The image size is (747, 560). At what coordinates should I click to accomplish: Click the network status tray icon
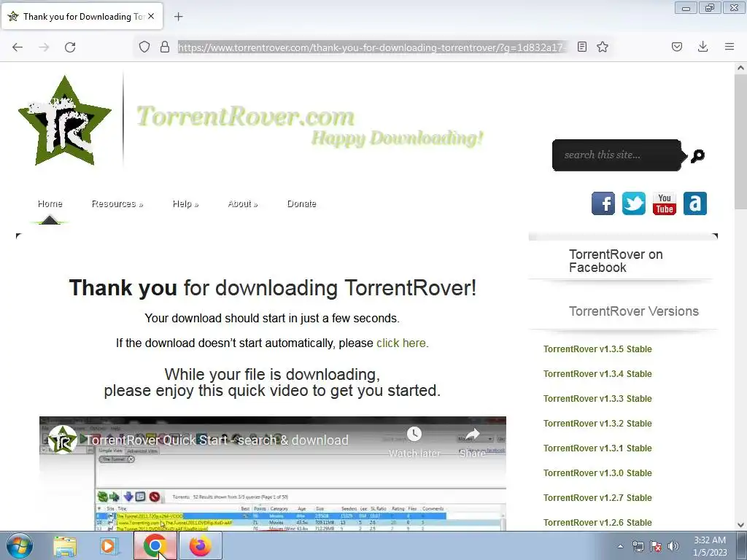tap(638, 547)
